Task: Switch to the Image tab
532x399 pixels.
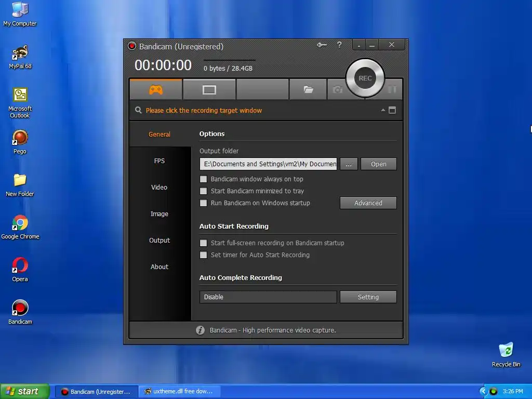Action: [x=159, y=214]
